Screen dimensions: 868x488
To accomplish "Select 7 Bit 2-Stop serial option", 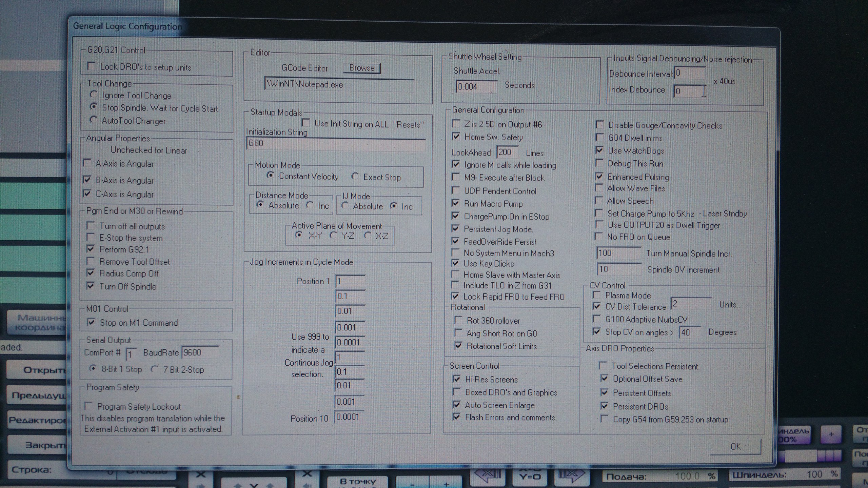I will pyautogui.click(x=155, y=369).
